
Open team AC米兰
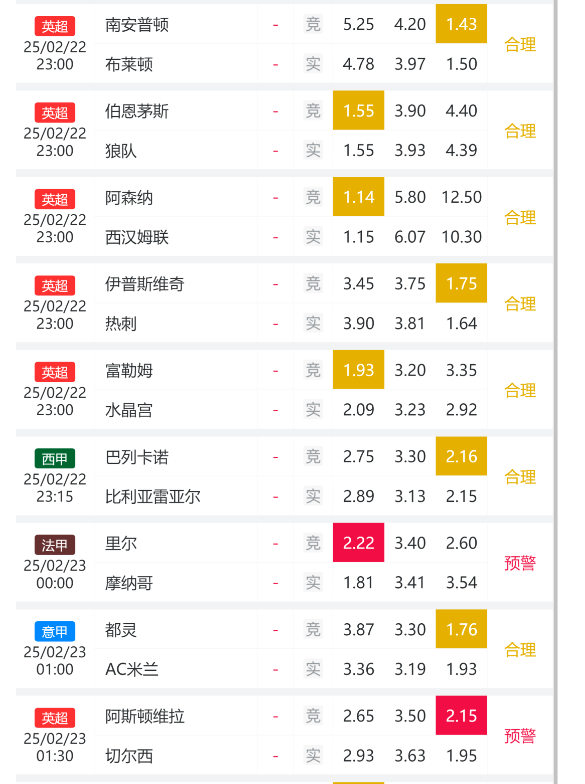pos(132,669)
